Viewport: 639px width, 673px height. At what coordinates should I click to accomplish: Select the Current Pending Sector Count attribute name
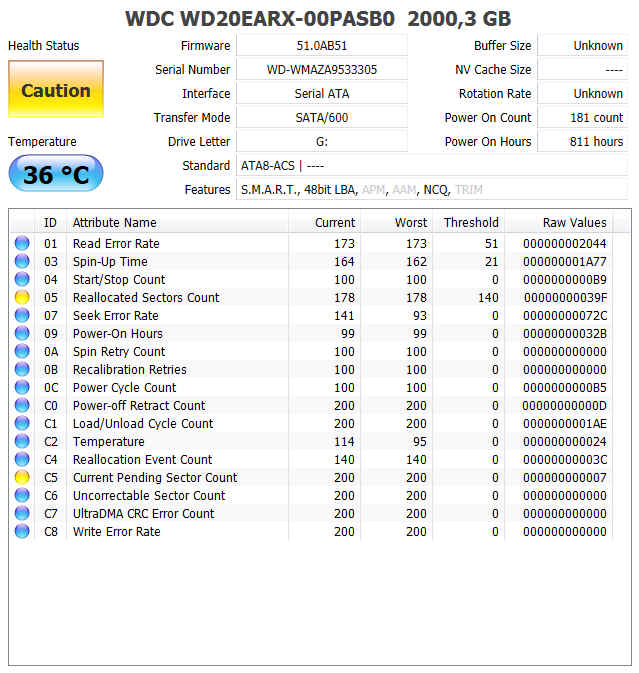point(155,478)
